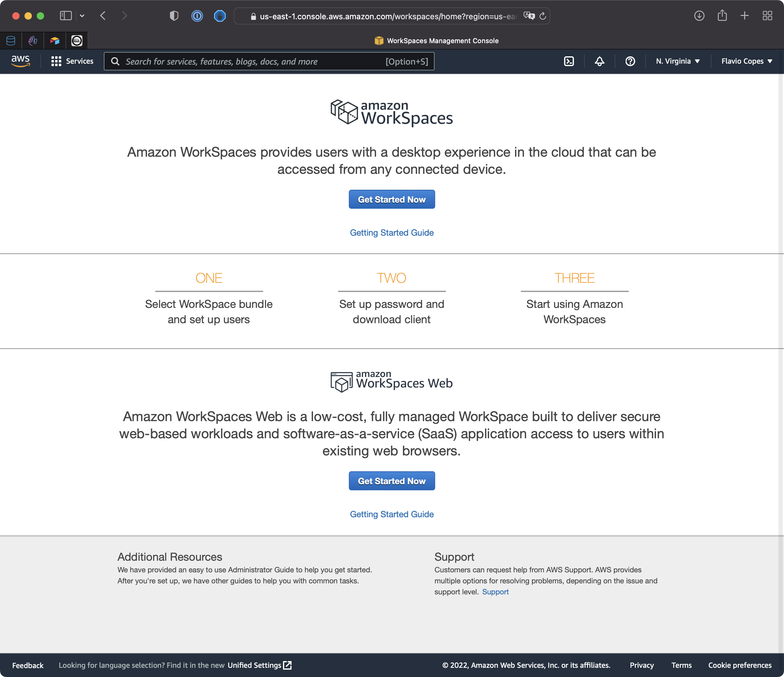Click the Safari share icon
This screenshot has width=784, height=677.
722,16
